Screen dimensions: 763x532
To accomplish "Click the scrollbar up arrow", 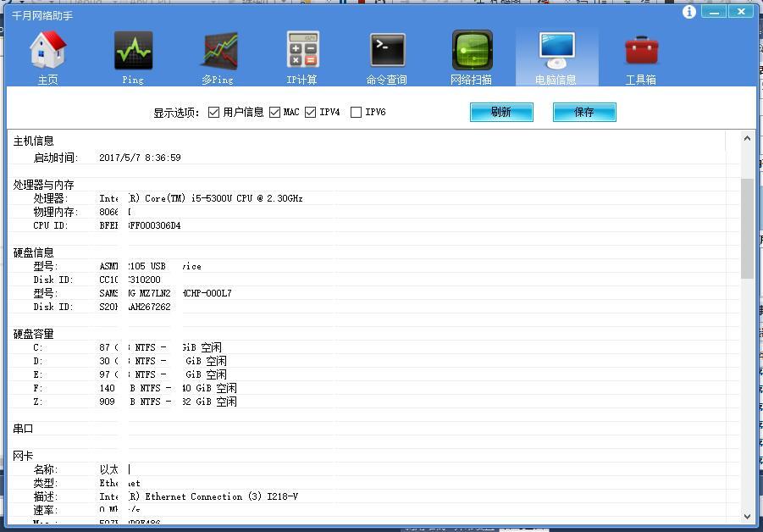I will 747,139.
